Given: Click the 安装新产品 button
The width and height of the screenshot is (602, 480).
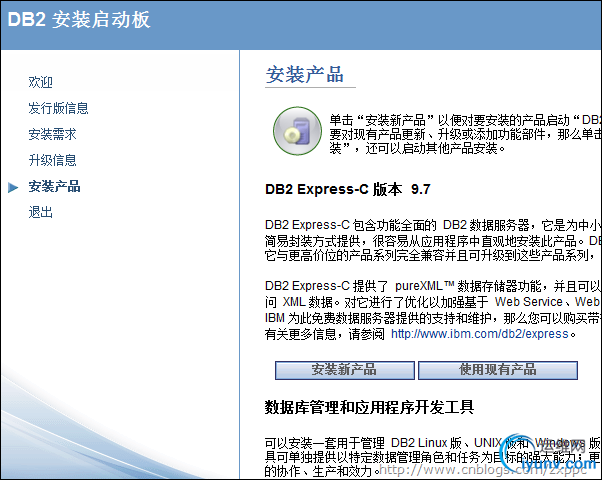Looking at the screenshot, I should tap(345, 370).
